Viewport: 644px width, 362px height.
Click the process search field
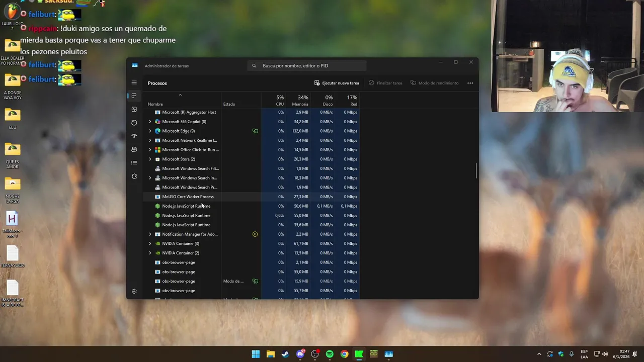307,66
